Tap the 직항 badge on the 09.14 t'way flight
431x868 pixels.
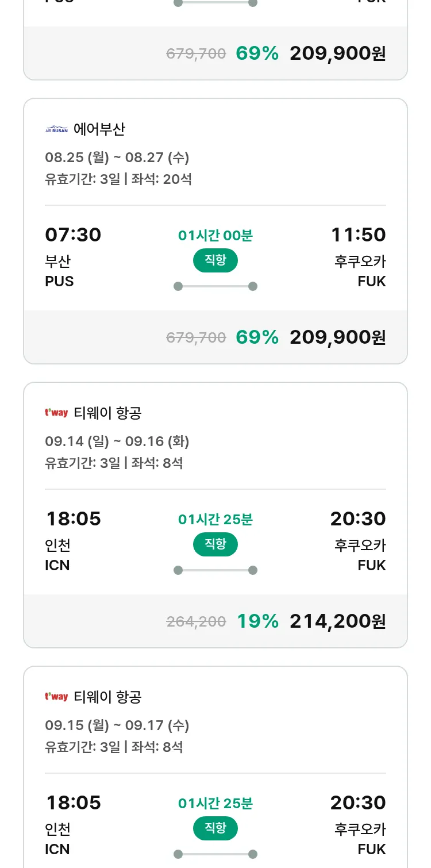(215, 544)
